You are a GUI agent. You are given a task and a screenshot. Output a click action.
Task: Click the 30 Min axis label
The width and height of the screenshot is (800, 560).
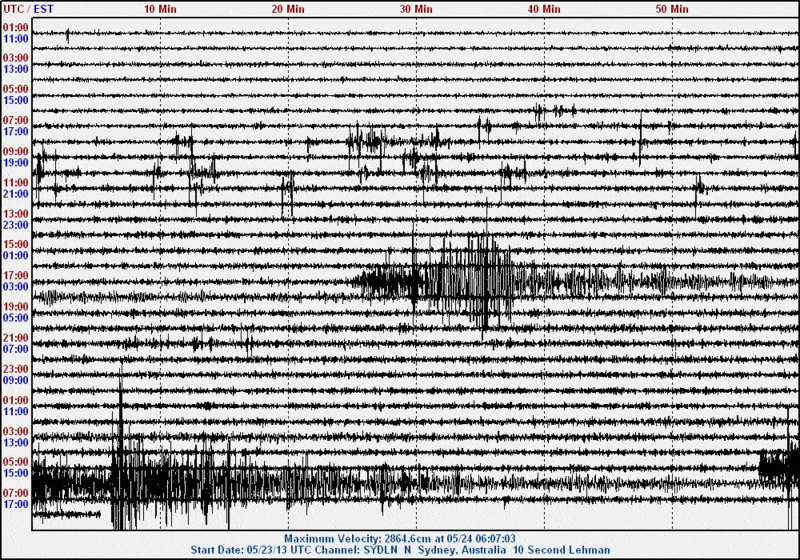[x=416, y=9]
